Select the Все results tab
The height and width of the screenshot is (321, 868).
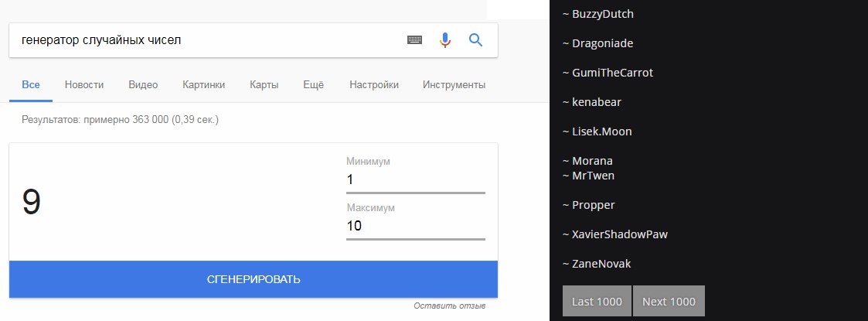tap(31, 85)
